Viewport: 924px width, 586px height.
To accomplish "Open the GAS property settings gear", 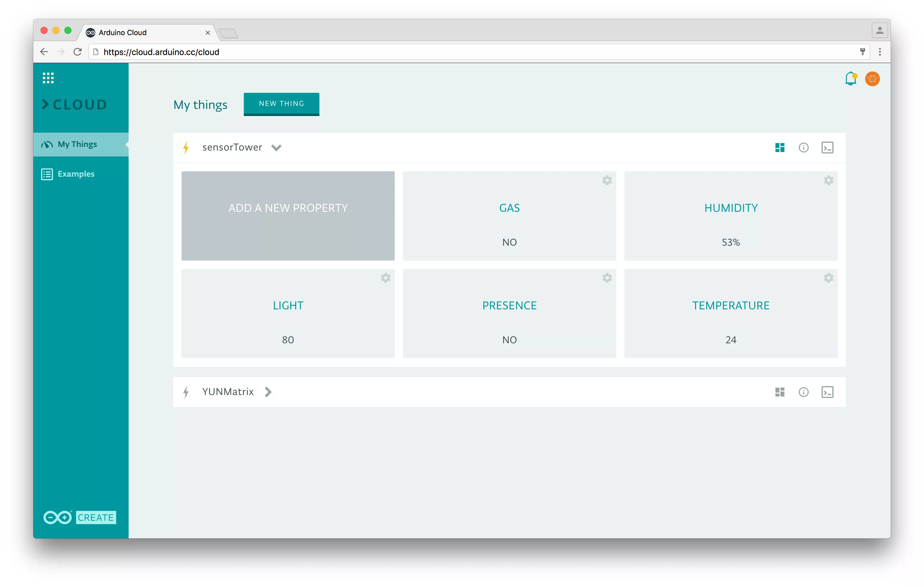I will click(607, 180).
